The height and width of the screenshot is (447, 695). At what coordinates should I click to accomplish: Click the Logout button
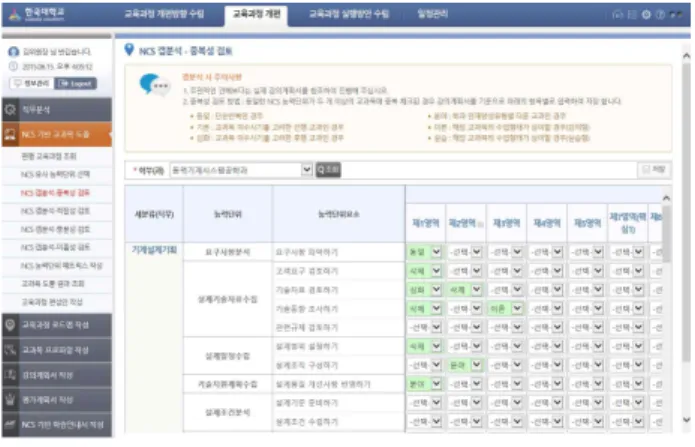coord(75,83)
